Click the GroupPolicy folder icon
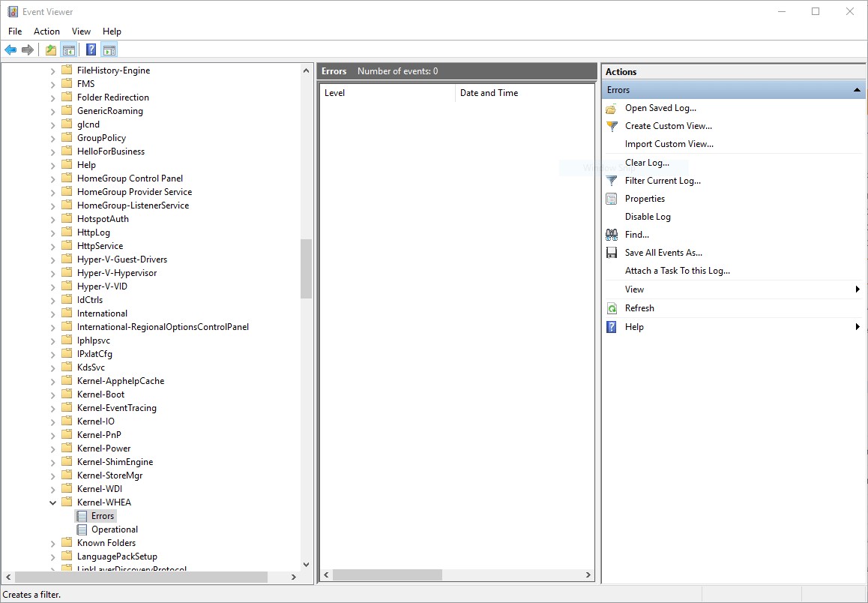Screen dimensions: 868x603 click(x=67, y=137)
